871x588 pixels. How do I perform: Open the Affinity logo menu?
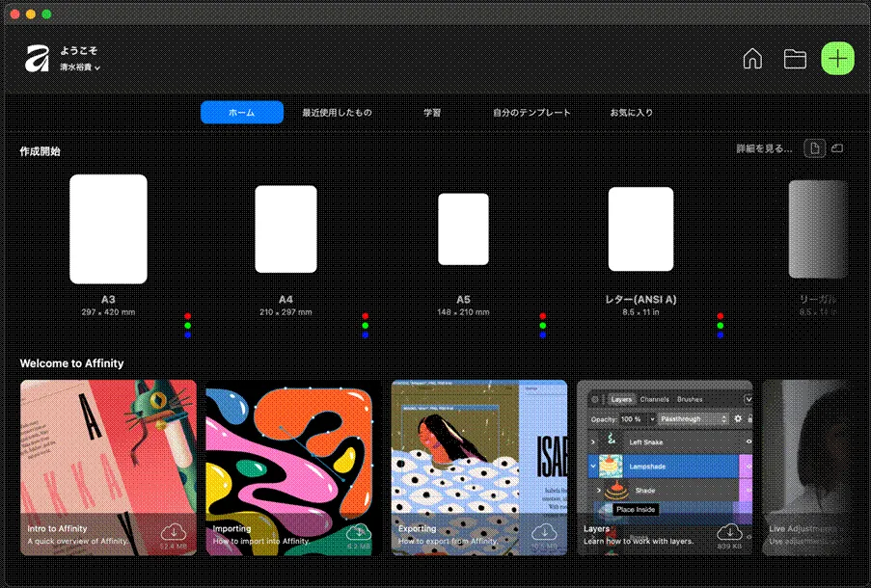35,60
